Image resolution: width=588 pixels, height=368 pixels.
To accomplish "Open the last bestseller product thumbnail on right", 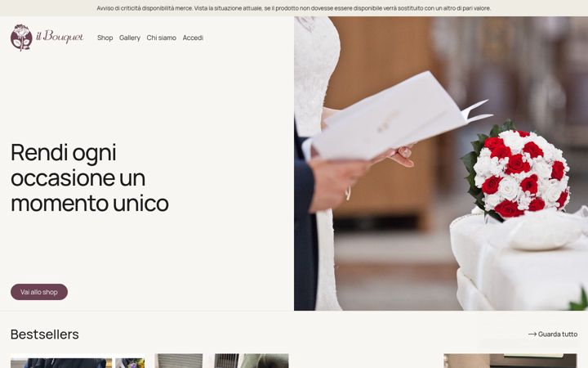I will pyautogui.click(x=510, y=361).
